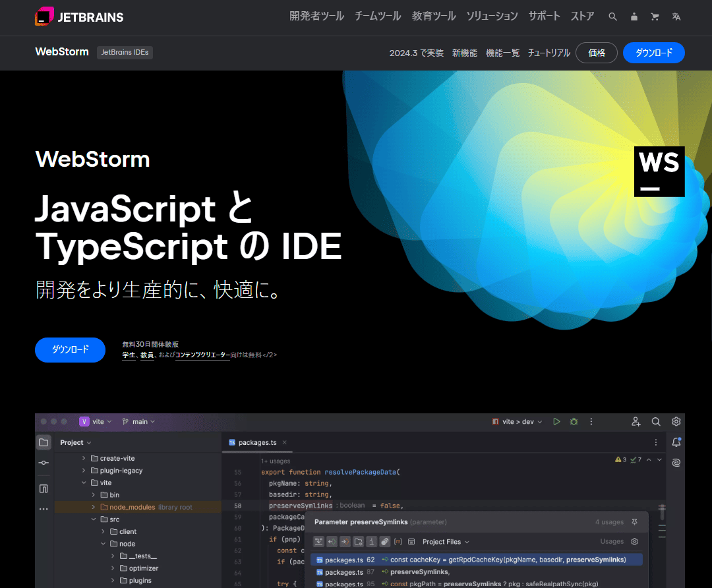This screenshot has height=588, width=712.
Task: Open the vite project dropdown
Action: (96, 421)
